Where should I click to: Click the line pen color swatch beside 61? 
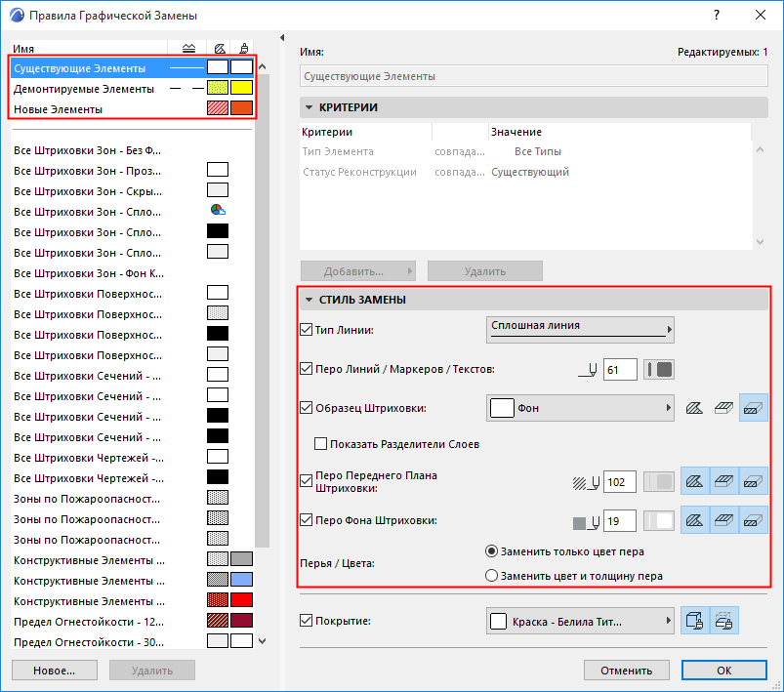[x=658, y=370]
